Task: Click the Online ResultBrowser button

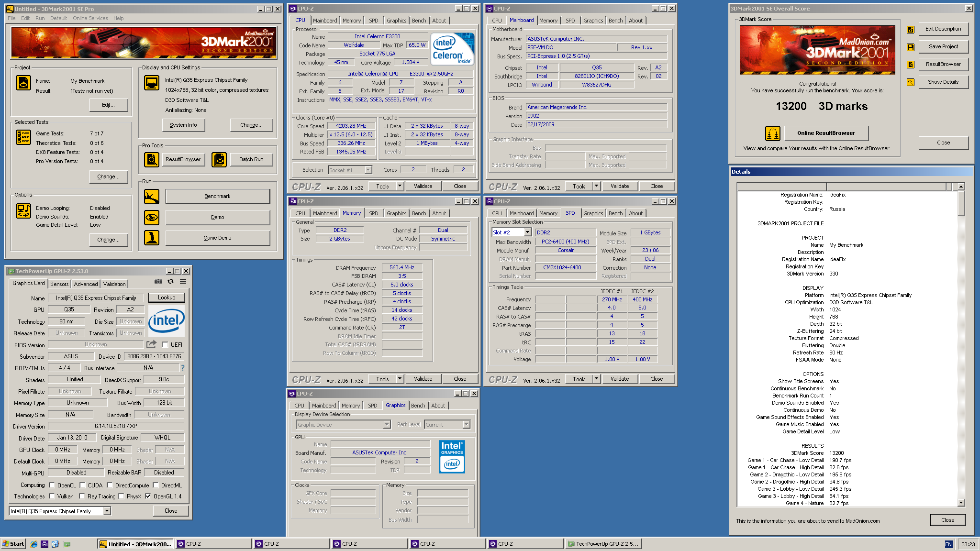Action: click(x=826, y=133)
